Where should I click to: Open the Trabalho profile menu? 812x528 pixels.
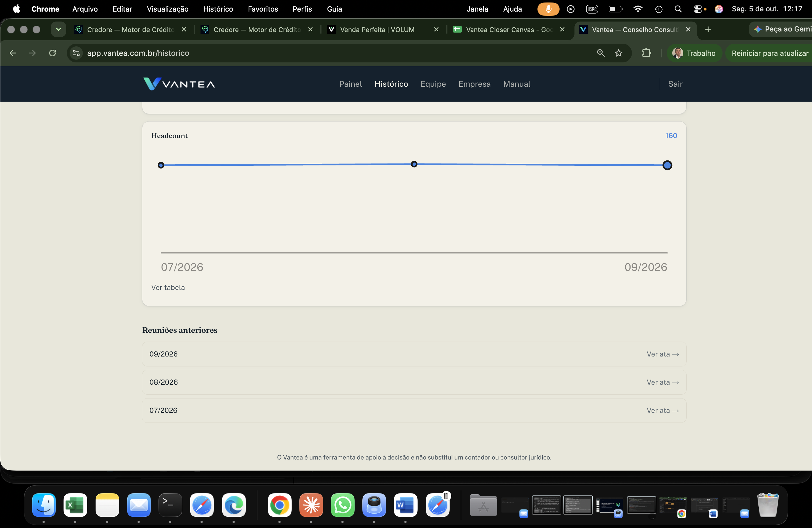click(x=694, y=53)
